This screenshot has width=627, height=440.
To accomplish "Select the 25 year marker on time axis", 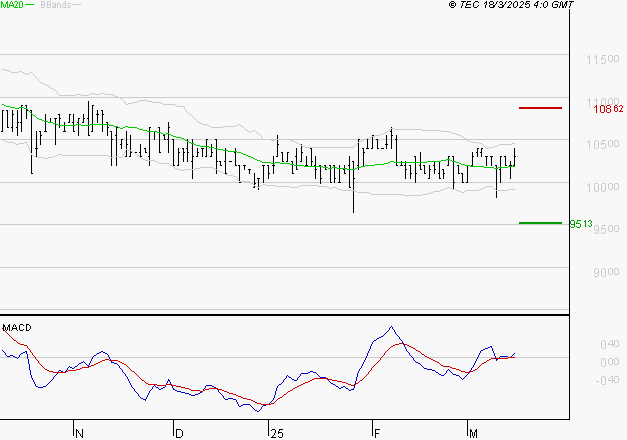I will [x=276, y=432].
